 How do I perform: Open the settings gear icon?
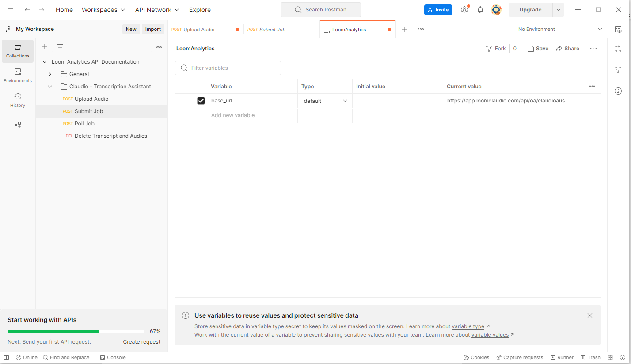click(464, 10)
